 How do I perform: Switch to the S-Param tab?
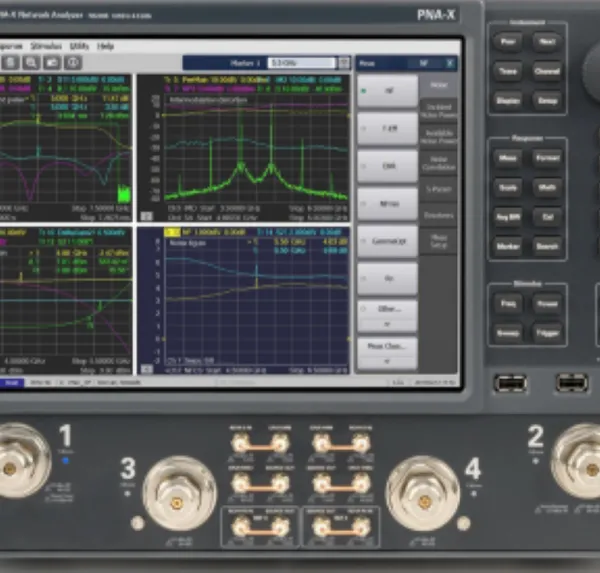tap(439, 189)
